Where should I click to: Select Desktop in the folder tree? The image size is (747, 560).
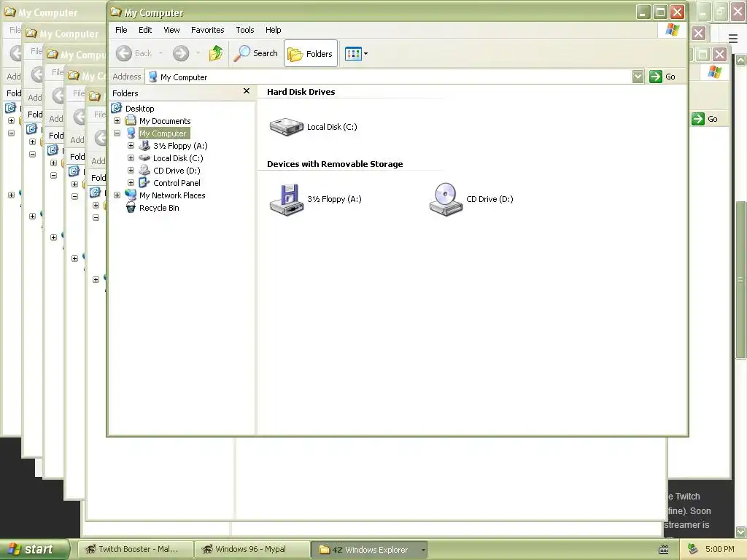point(139,109)
